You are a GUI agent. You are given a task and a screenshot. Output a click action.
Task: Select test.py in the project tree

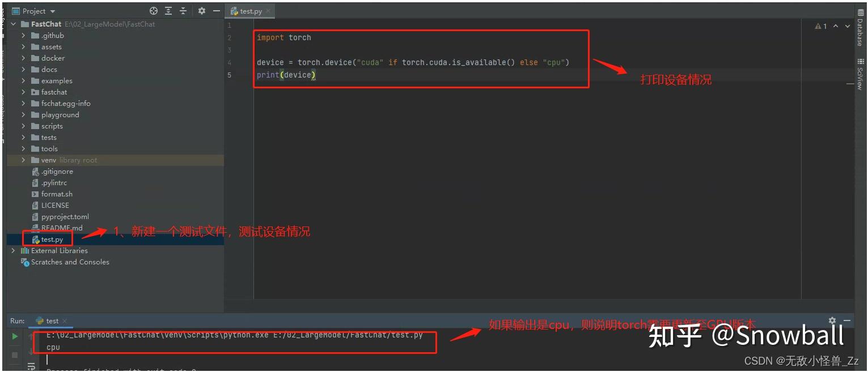click(52, 239)
